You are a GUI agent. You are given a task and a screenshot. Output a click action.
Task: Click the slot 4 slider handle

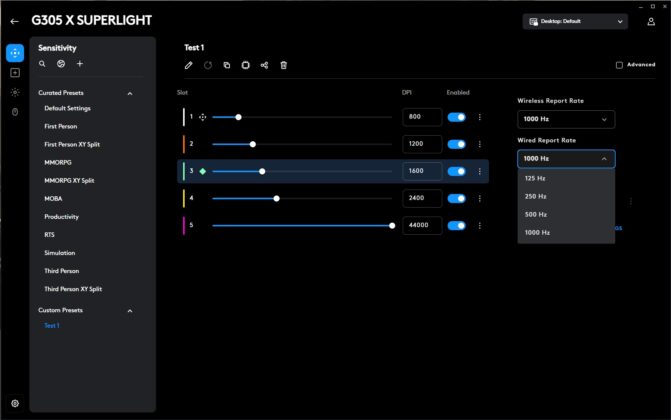pos(276,198)
